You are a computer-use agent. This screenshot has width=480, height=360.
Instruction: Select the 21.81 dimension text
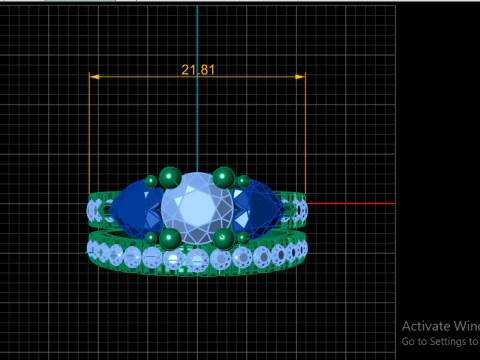(x=198, y=70)
